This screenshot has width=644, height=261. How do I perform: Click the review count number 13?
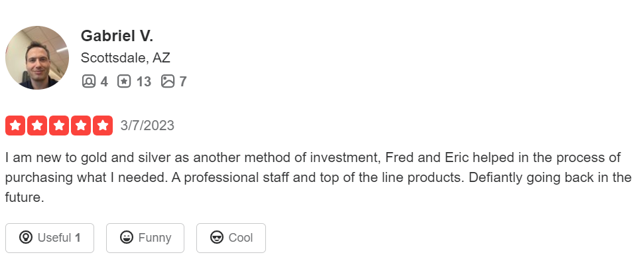[x=143, y=82]
